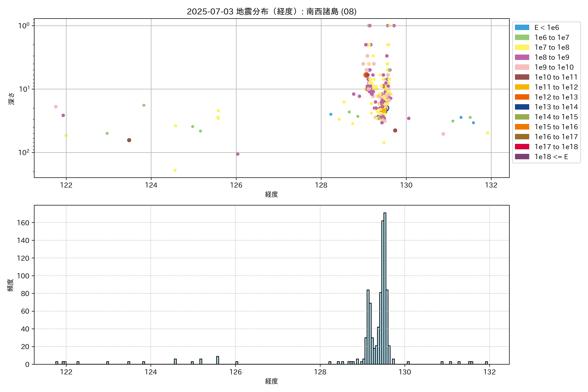This screenshot has height=392, width=588.
Task: Click the brown scatter point near longitude 123.5
Action: click(129, 140)
